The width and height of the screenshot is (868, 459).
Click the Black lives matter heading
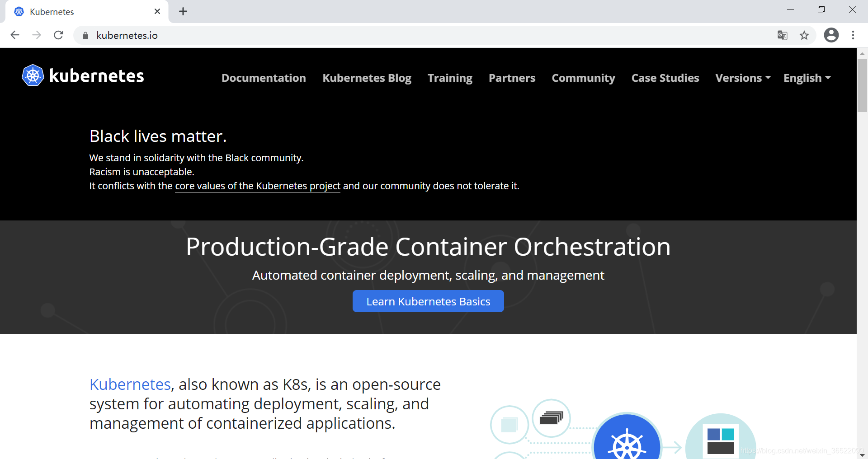tap(158, 136)
